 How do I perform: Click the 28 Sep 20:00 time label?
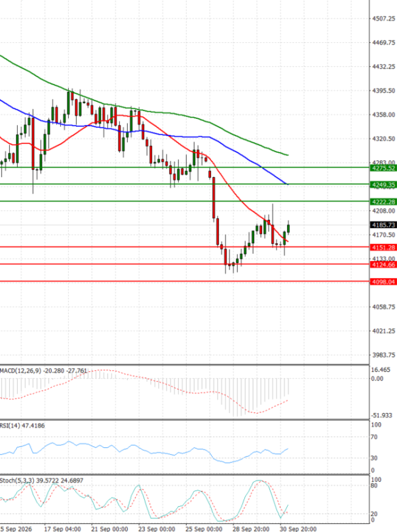click(251, 529)
